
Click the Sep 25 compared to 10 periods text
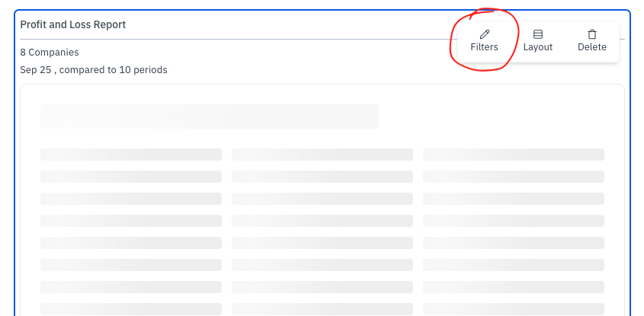(x=94, y=70)
